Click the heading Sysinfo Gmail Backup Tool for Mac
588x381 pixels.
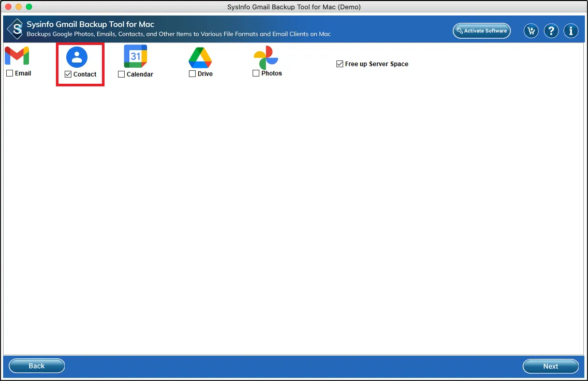91,24
